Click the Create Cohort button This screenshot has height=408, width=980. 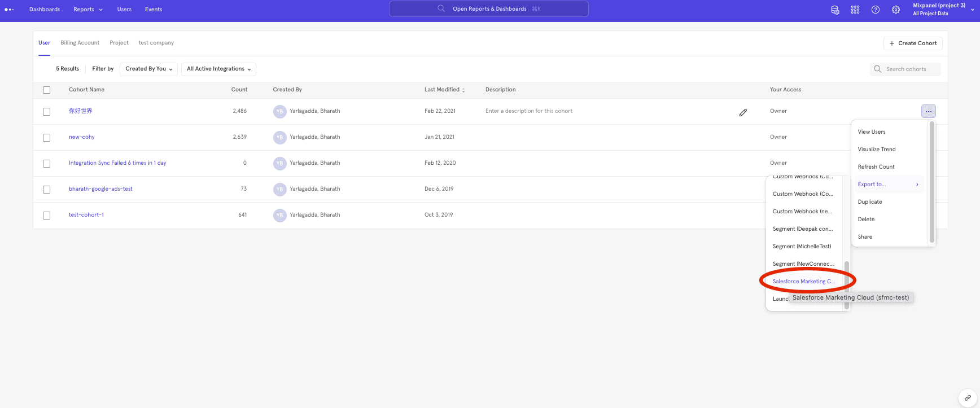912,43
